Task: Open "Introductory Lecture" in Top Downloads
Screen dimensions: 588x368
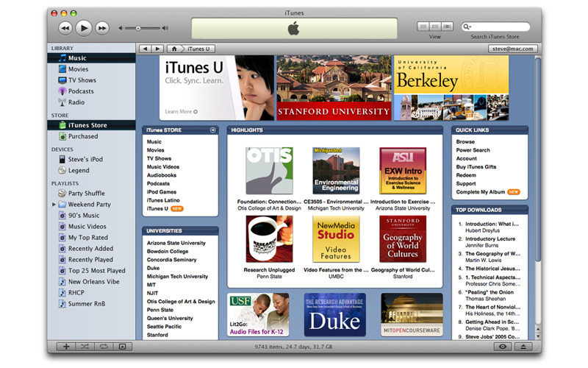Action: click(x=490, y=238)
